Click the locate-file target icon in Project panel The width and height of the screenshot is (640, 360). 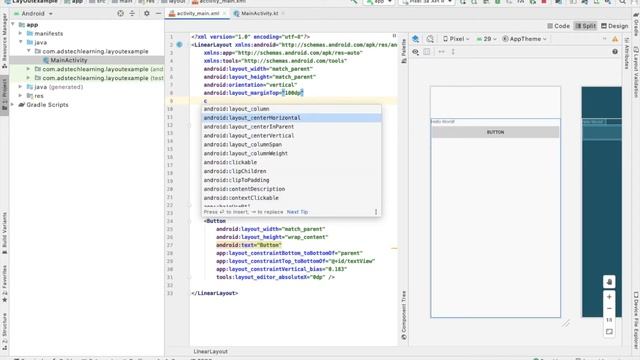click(x=120, y=13)
